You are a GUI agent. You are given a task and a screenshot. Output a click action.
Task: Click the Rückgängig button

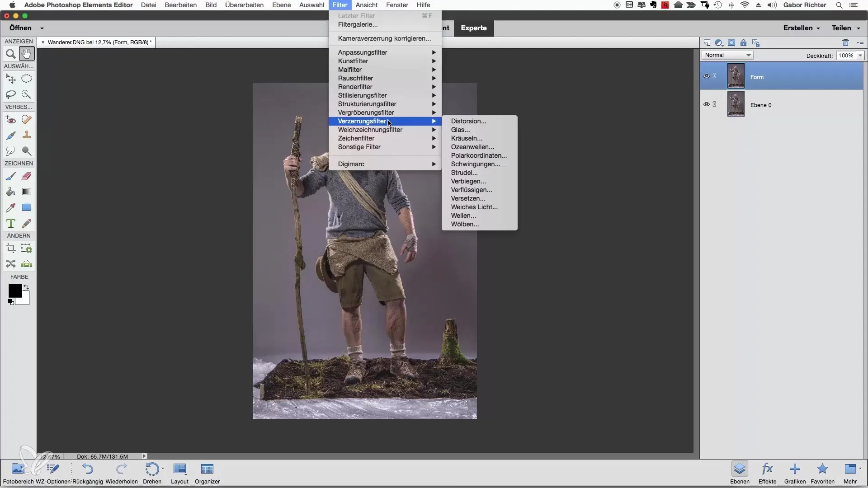(x=88, y=474)
